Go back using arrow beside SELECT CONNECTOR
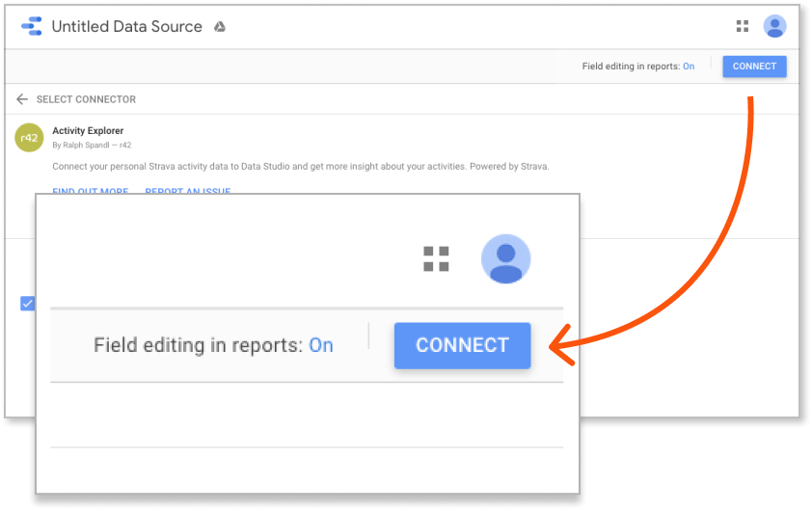The height and width of the screenshot is (511, 812). (x=22, y=99)
